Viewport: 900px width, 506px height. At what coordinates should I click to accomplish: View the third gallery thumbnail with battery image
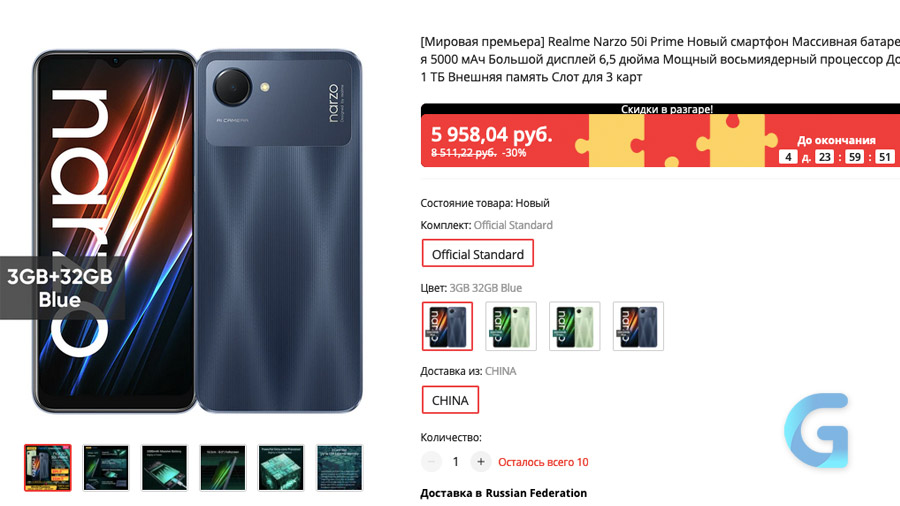point(165,468)
